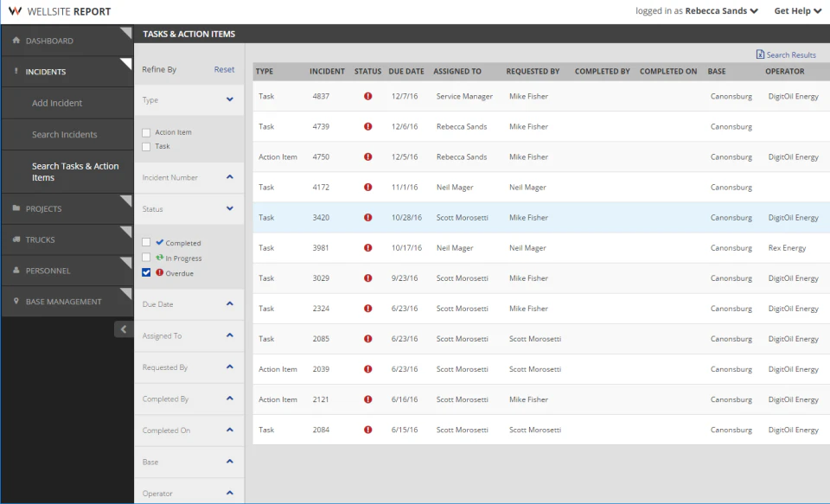Open the Search Results button

coord(785,54)
